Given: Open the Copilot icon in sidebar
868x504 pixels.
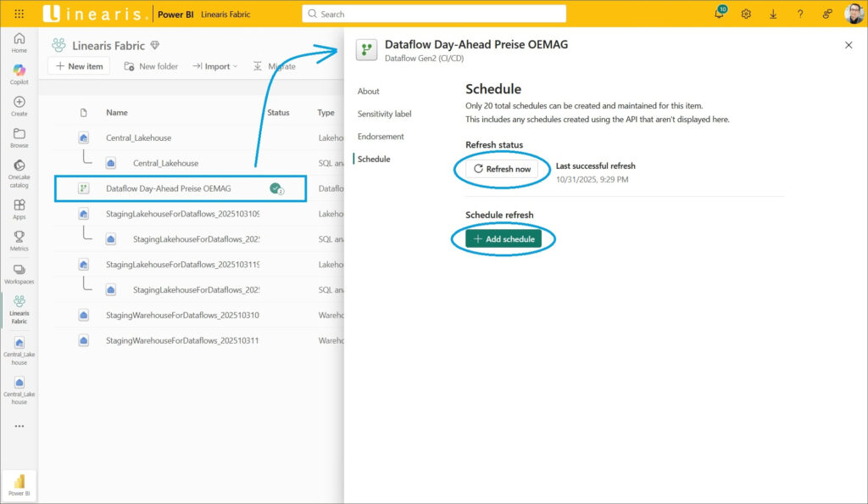Looking at the screenshot, I should tap(19, 70).
